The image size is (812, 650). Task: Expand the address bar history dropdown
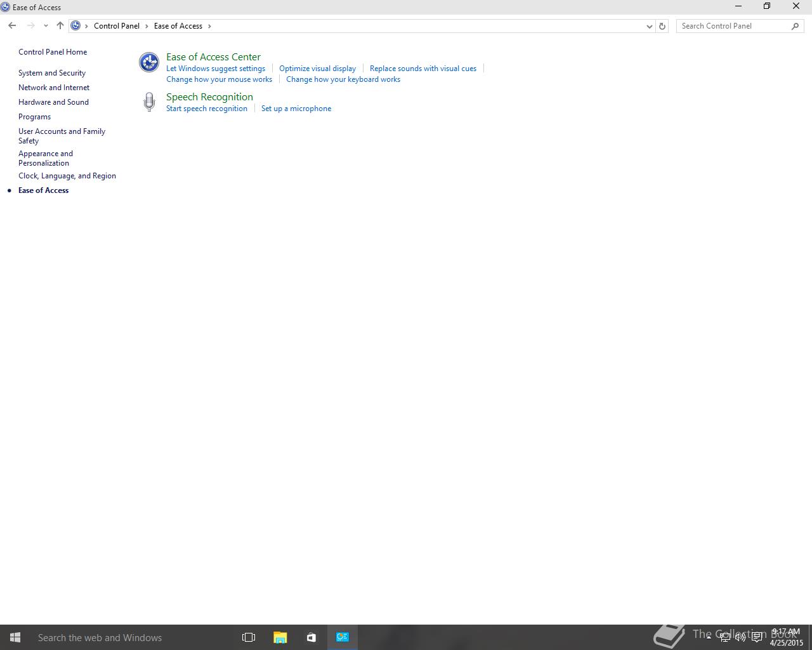649,26
